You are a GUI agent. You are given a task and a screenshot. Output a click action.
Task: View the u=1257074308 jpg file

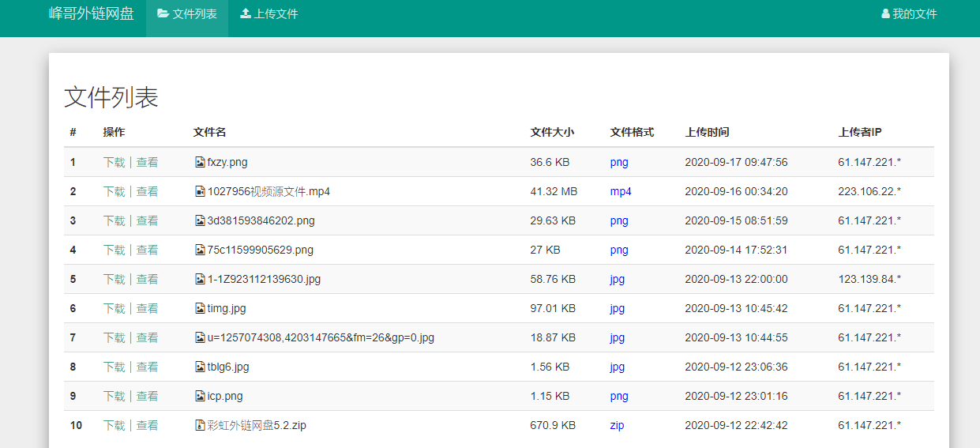(x=147, y=337)
